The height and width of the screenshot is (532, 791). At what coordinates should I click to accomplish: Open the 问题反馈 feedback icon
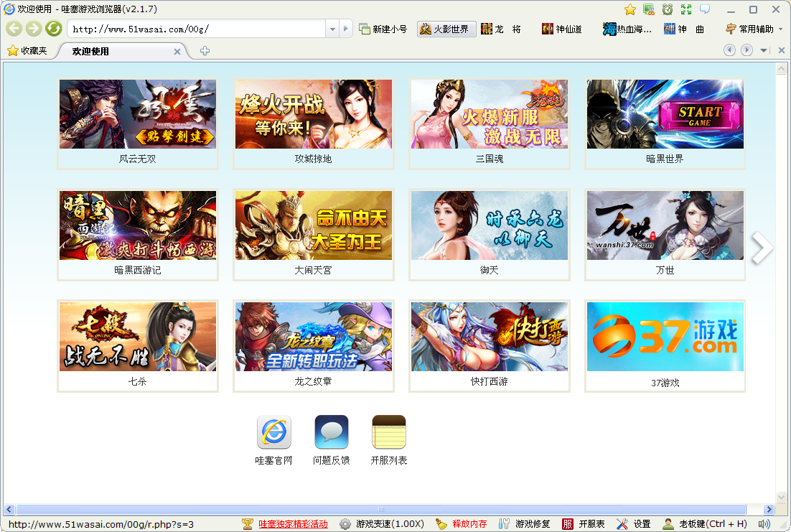[x=332, y=432]
